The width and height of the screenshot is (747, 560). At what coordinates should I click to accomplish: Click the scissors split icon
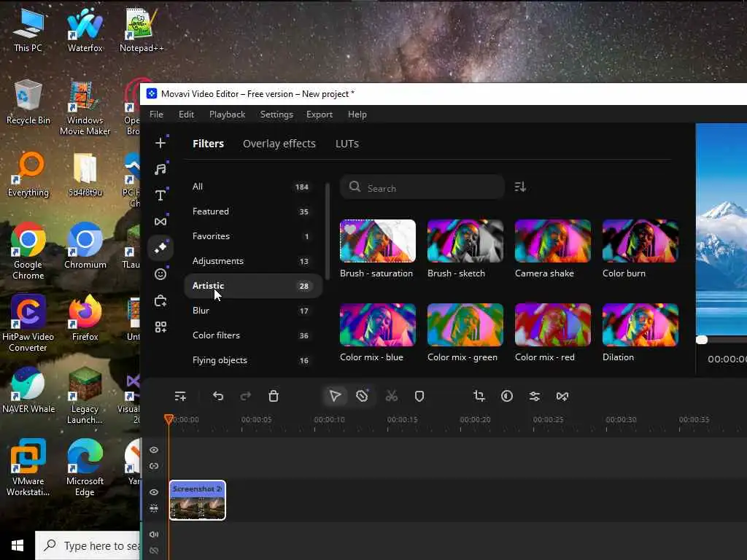pos(392,396)
